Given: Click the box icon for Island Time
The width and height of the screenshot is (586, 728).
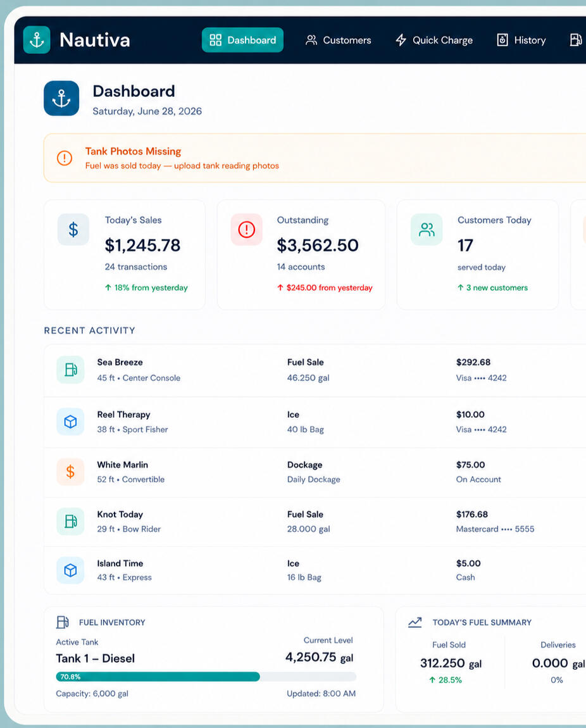Looking at the screenshot, I should point(70,570).
